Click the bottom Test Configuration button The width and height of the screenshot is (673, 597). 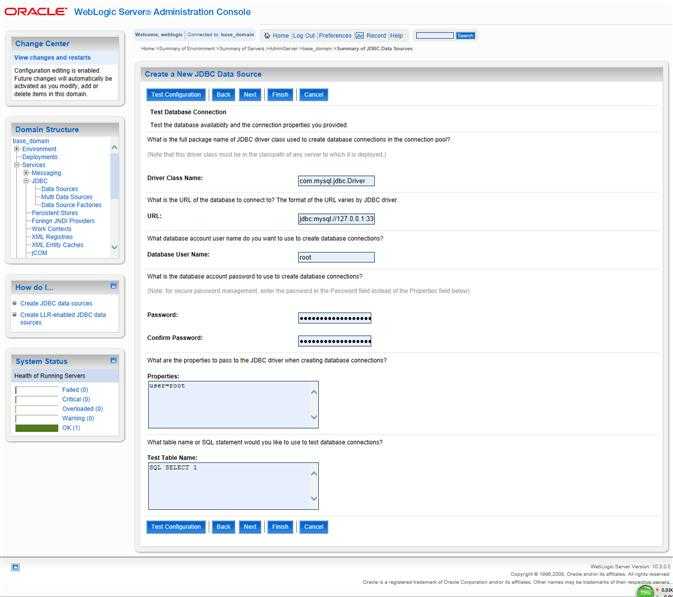[x=176, y=527]
